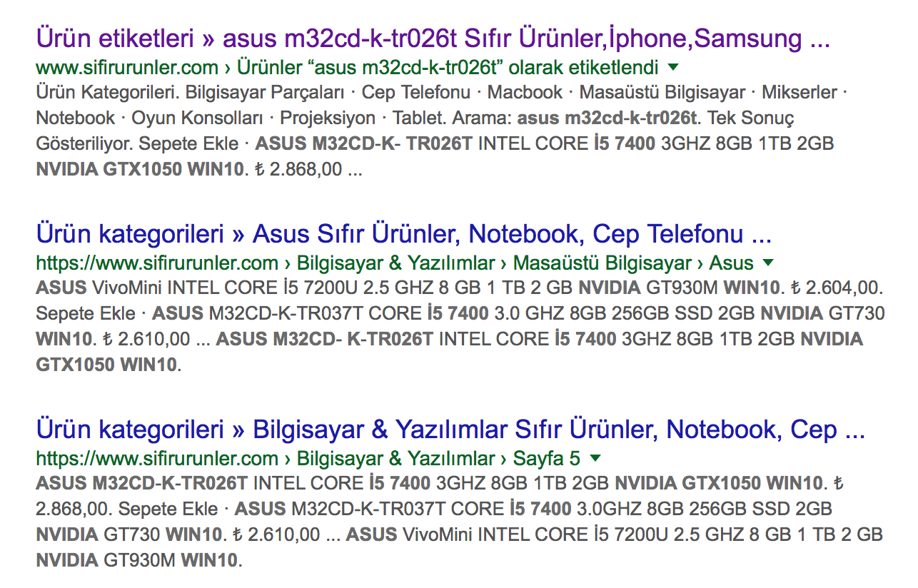The height and width of the screenshot is (588, 918).
Task: Open the "Ürün etiketleri » asus m32cd-k-tr026t" result
Action: 433,38
